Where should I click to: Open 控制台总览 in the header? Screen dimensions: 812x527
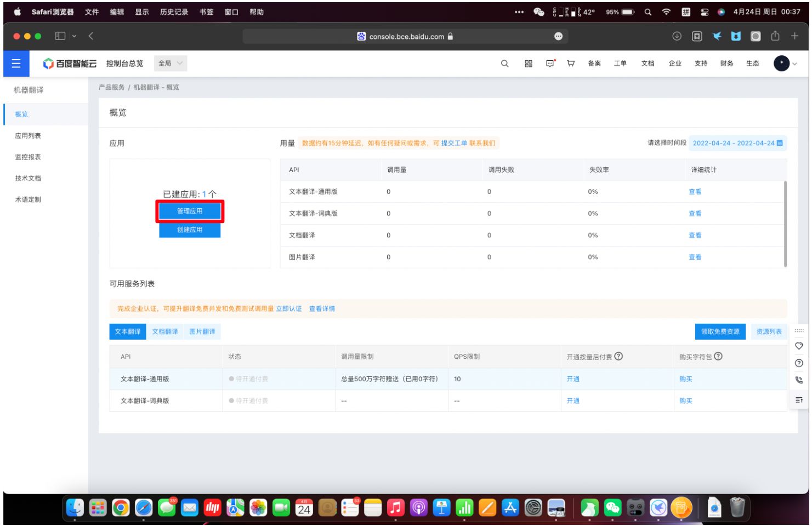tap(124, 64)
